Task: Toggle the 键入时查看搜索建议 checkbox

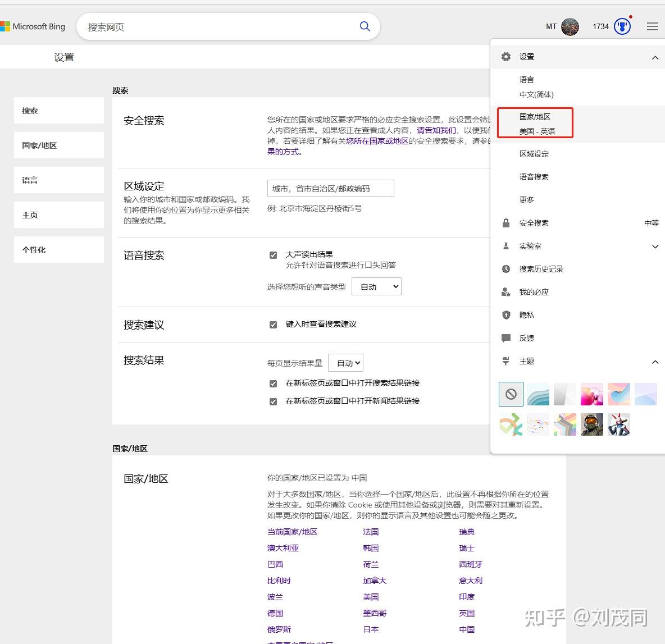Action: pyautogui.click(x=273, y=324)
